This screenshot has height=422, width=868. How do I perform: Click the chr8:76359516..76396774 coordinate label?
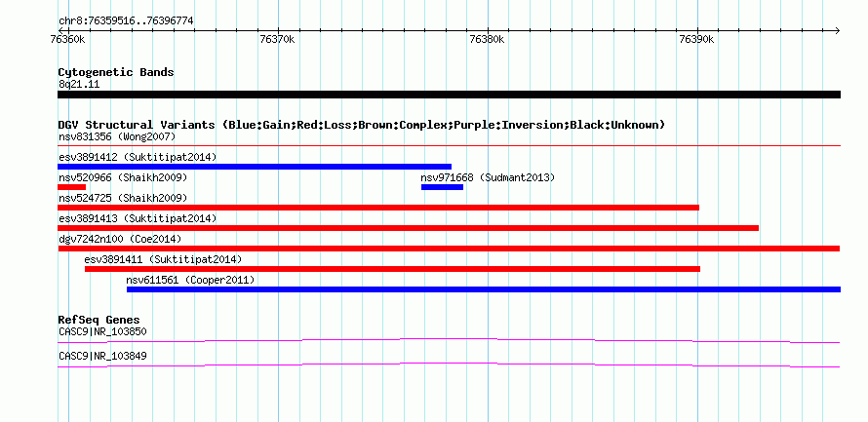126,21
